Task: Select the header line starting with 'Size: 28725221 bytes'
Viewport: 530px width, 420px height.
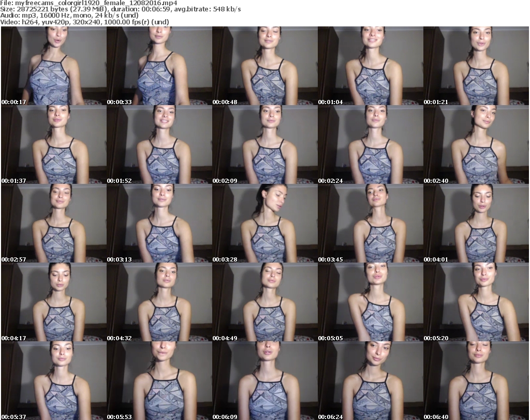Action: point(120,9)
